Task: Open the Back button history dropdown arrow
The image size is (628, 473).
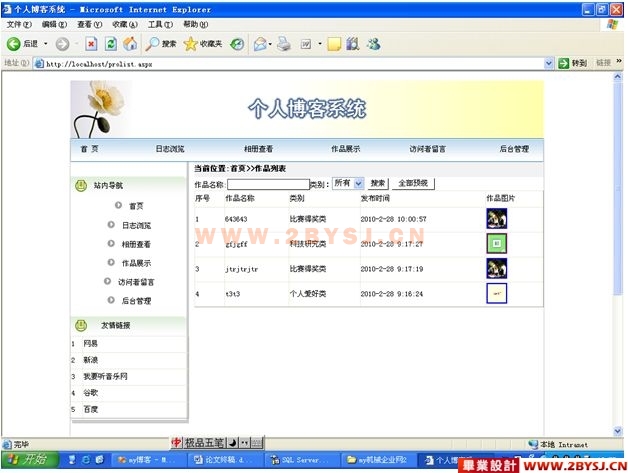Action: click(x=47, y=44)
